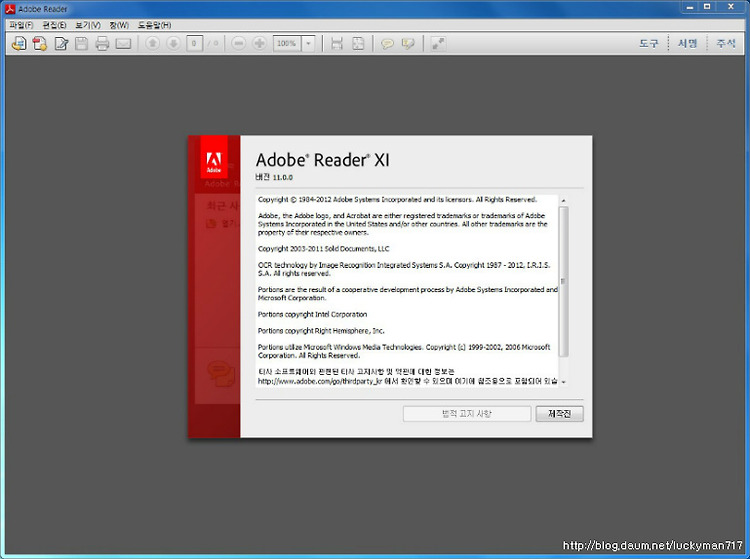This screenshot has height=559, width=750.
Task: Click the Print icon
Action: click(102, 44)
